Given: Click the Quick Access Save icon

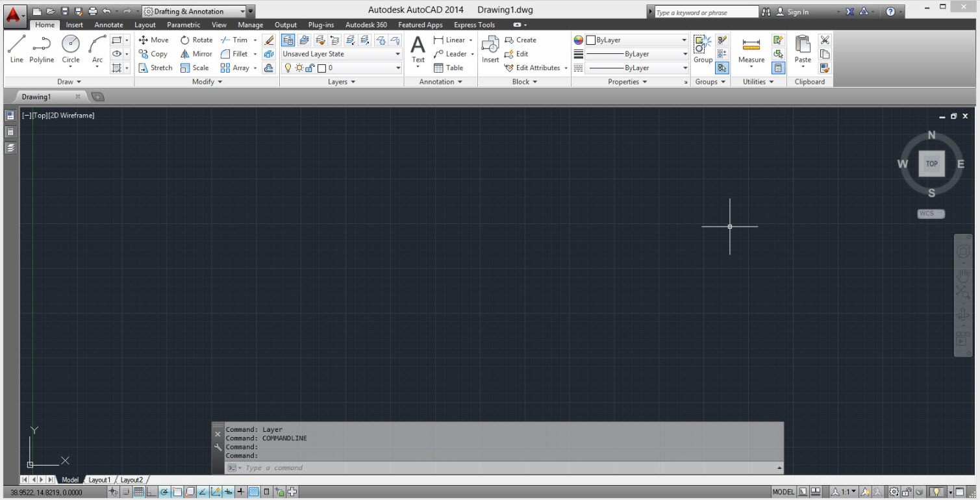Looking at the screenshot, I should click(65, 12).
